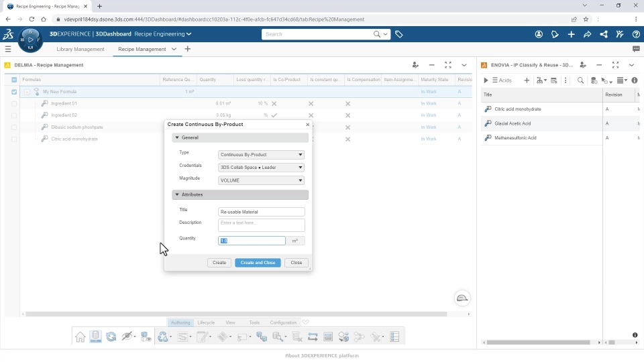This screenshot has height=362, width=644.
Task: Open the Credentials dropdown
Action: point(261,168)
